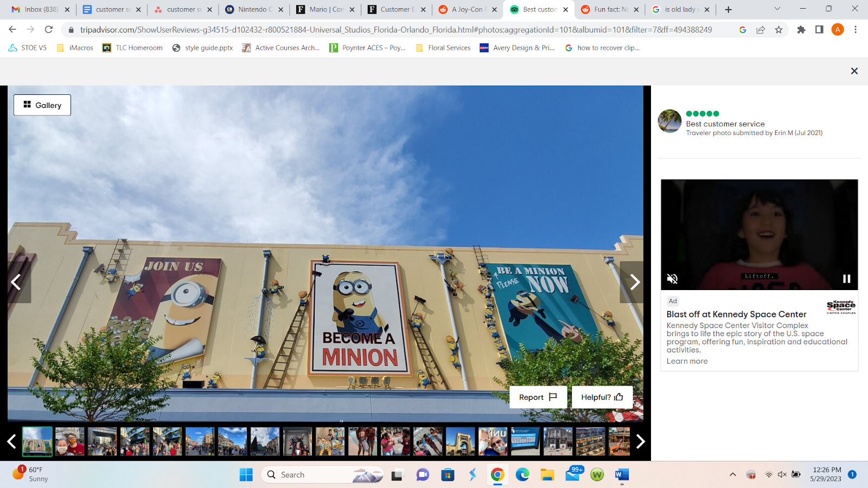Switch to the Fun fact: Ni tab
Image resolution: width=868 pixels, height=488 pixels.
[x=611, y=9]
